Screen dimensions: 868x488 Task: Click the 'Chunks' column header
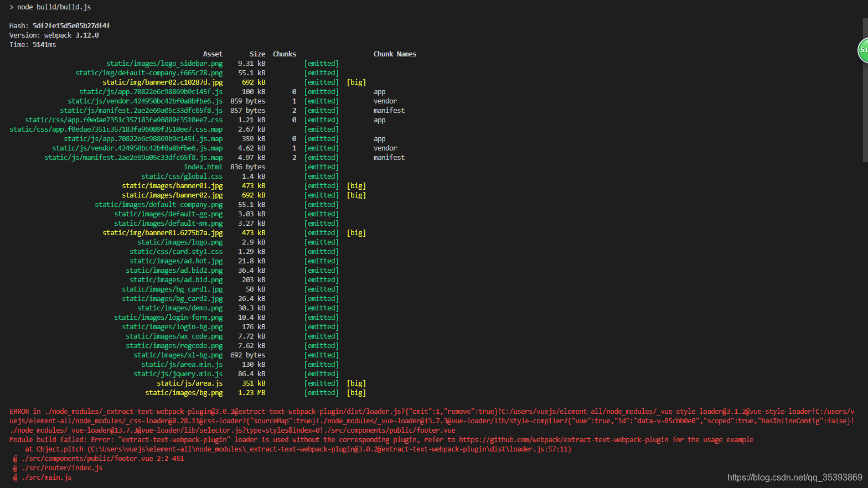point(285,54)
